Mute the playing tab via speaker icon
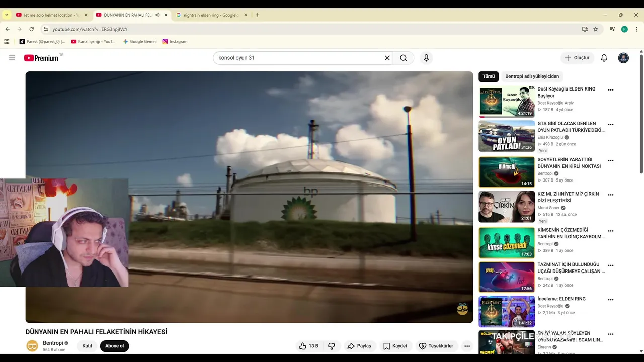This screenshot has width=644, height=362. (x=157, y=15)
